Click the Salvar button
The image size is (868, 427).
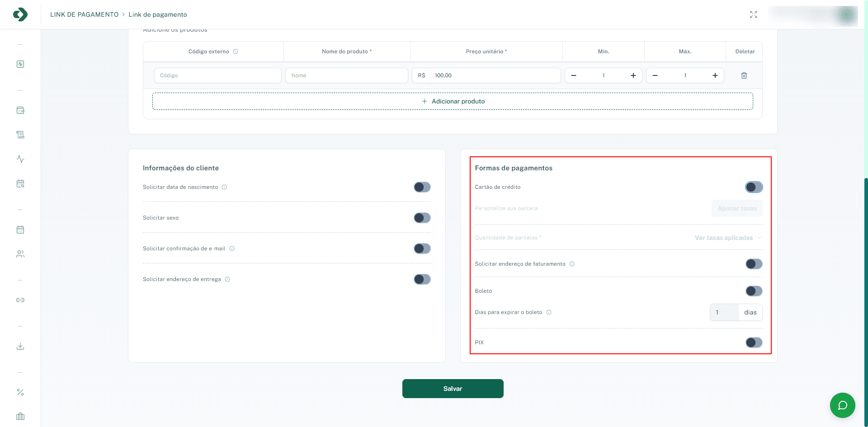coord(453,388)
